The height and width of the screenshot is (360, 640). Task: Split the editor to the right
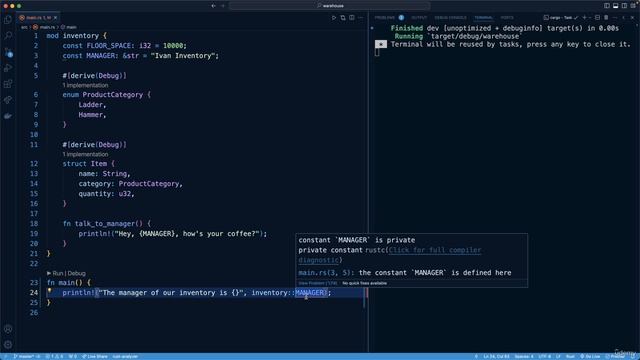tap(351, 18)
